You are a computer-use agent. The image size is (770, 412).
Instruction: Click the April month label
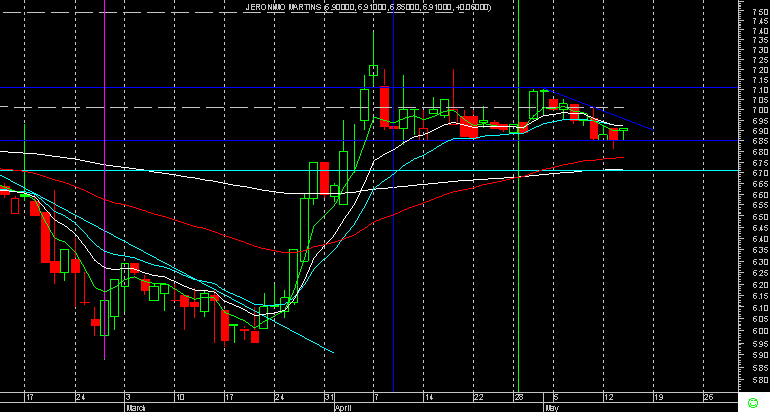pyautogui.click(x=343, y=408)
